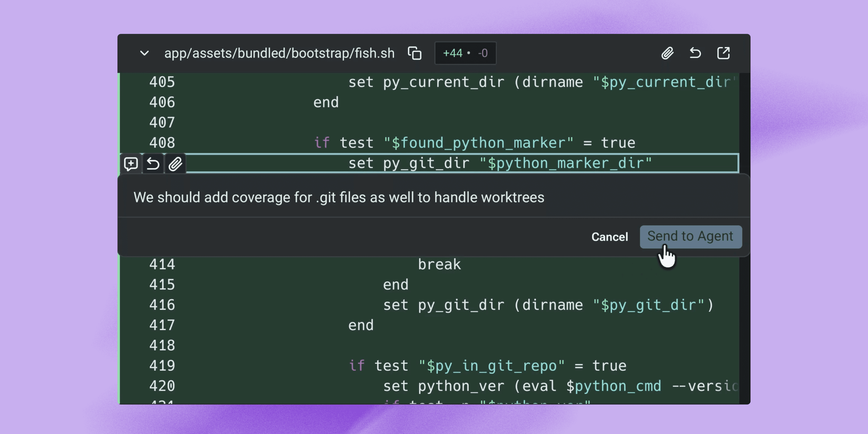This screenshot has width=868, height=434.
Task: Revert the highlighted line with the inline undo arrow
Action: [x=153, y=164]
